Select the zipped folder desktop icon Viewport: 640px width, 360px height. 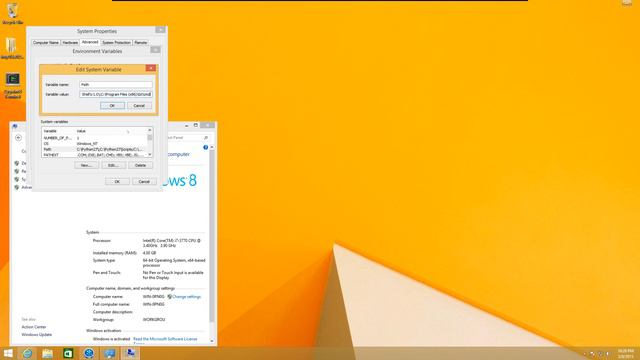tap(11, 48)
